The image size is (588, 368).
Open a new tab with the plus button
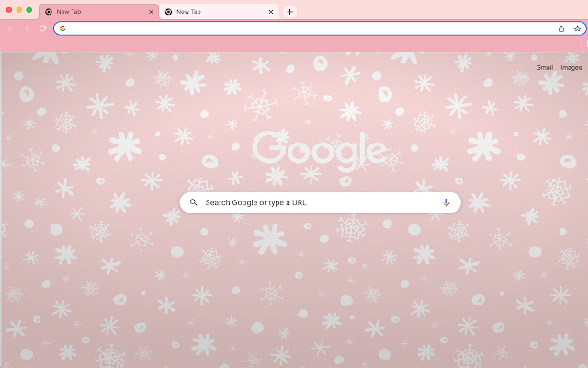[x=289, y=12]
